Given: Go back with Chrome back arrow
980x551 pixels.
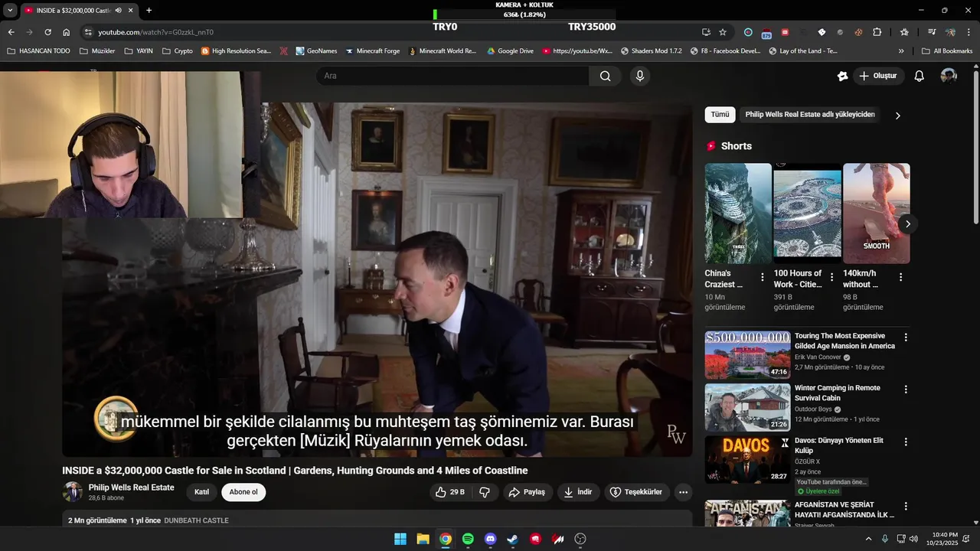Looking at the screenshot, I should coord(11,32).
